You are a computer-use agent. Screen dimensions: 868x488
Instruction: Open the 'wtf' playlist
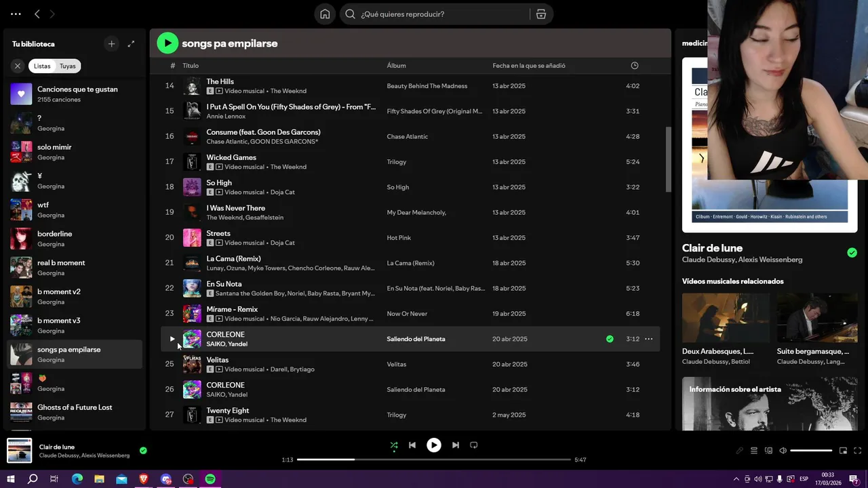tap(75, 209)
